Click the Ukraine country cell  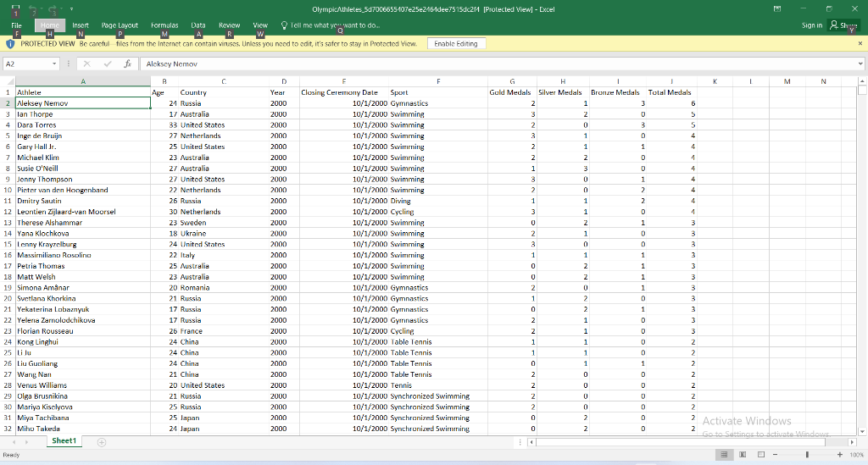(x=224, y=233)
